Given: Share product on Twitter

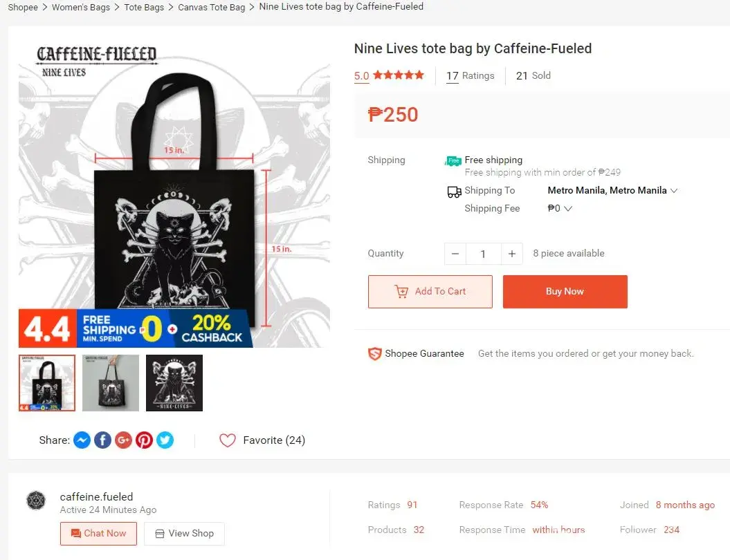Looking at the screenshot, I should 165,440.
